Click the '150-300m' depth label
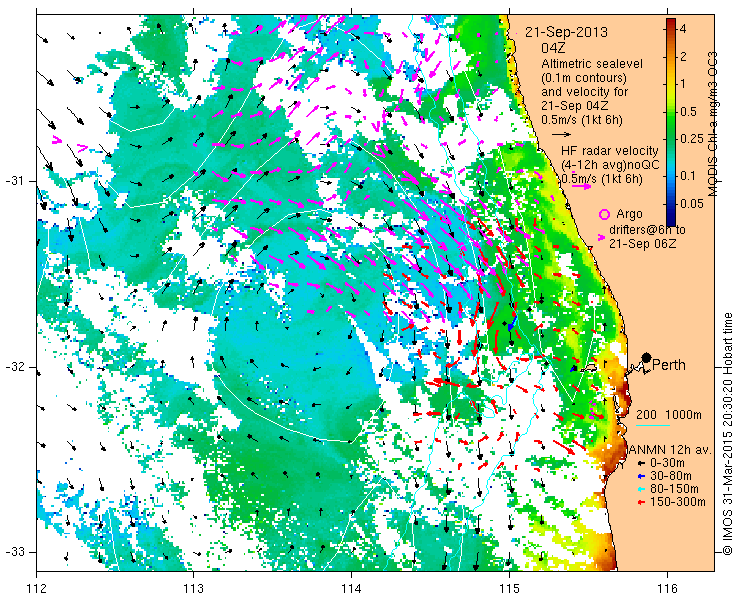This screenshot has width=740, height=600. coord(678,502)
